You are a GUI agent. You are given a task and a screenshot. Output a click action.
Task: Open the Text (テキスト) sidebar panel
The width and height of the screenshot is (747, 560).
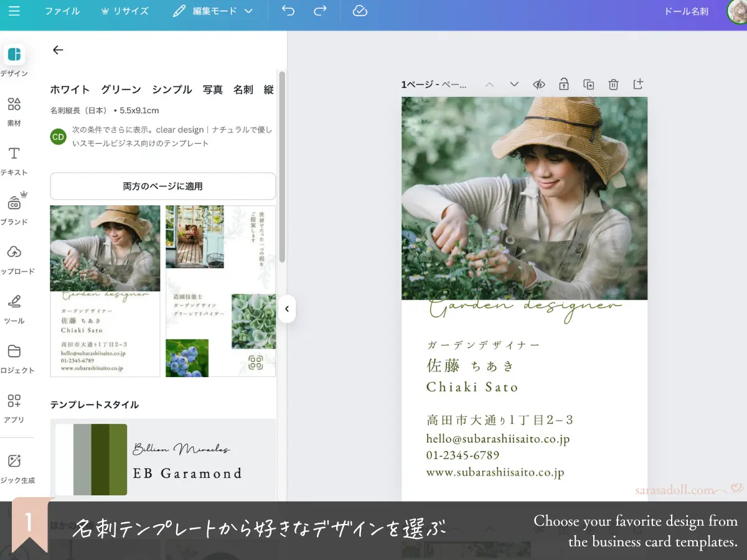14,160
